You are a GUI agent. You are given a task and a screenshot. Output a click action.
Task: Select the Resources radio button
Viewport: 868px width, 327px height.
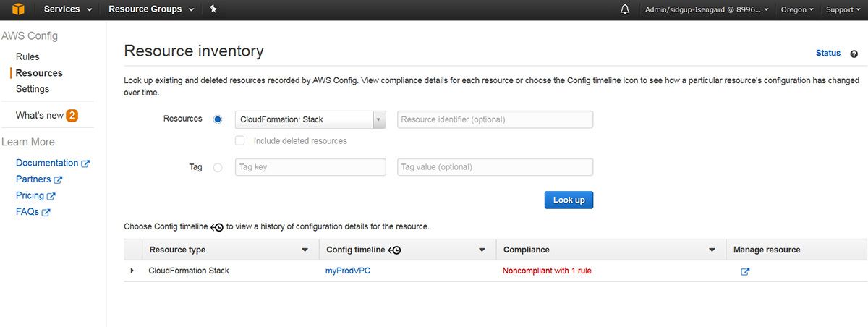[x=218, y=119]
